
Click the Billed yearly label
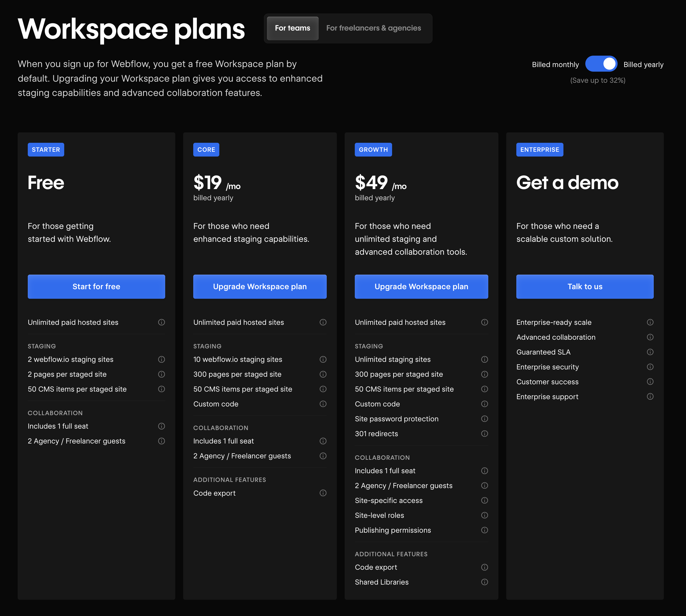coord(643,64)
